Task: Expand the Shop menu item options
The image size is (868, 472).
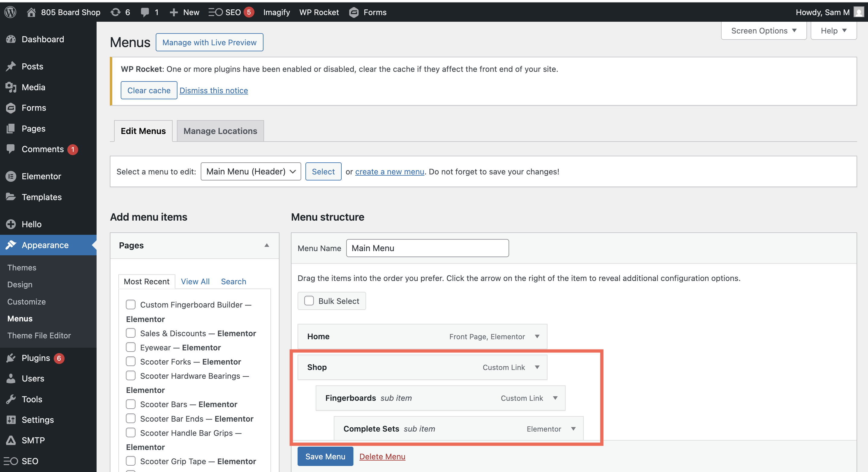Action: click(x=537, y=367)
